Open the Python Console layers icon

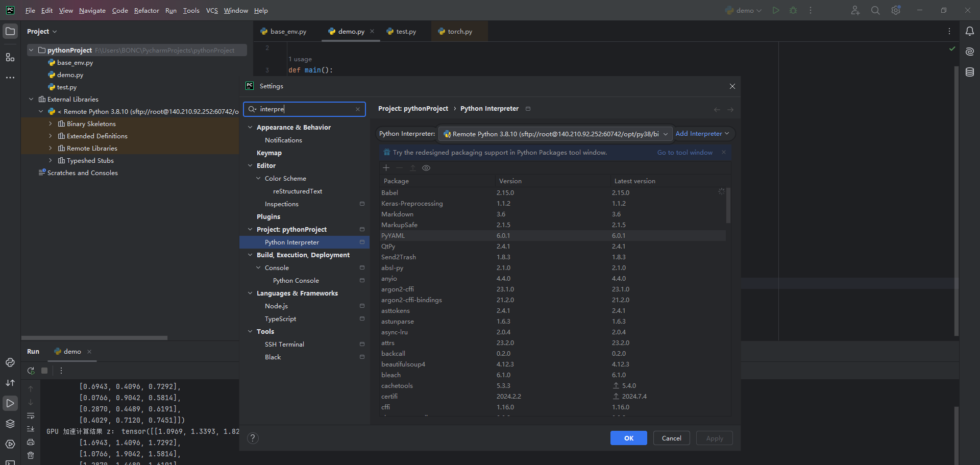pos(10,424)
